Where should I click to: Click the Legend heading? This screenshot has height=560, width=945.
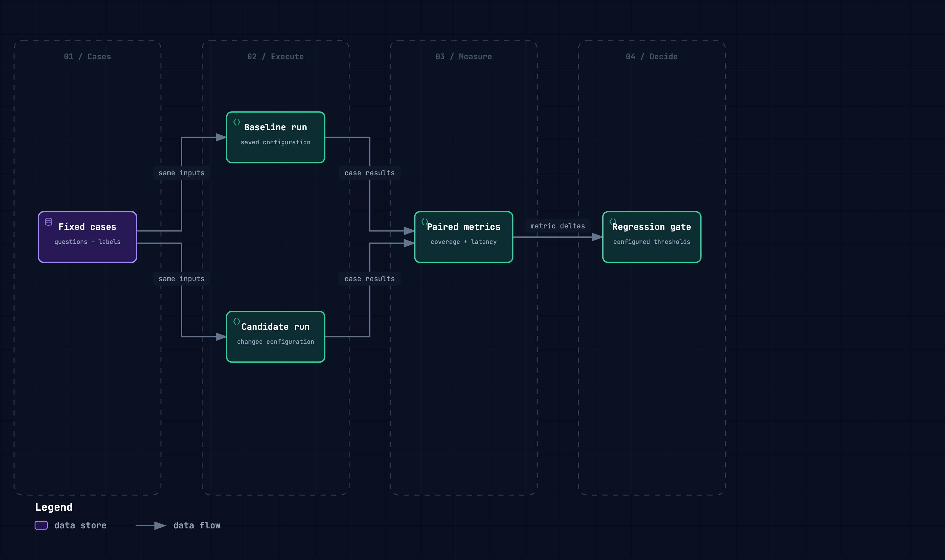[54, 507]
